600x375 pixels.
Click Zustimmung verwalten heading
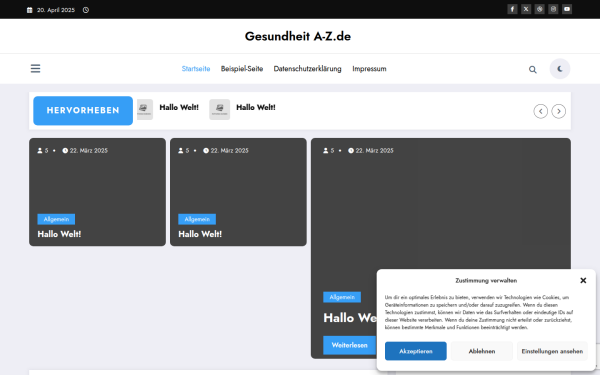(x=486, y=280)
